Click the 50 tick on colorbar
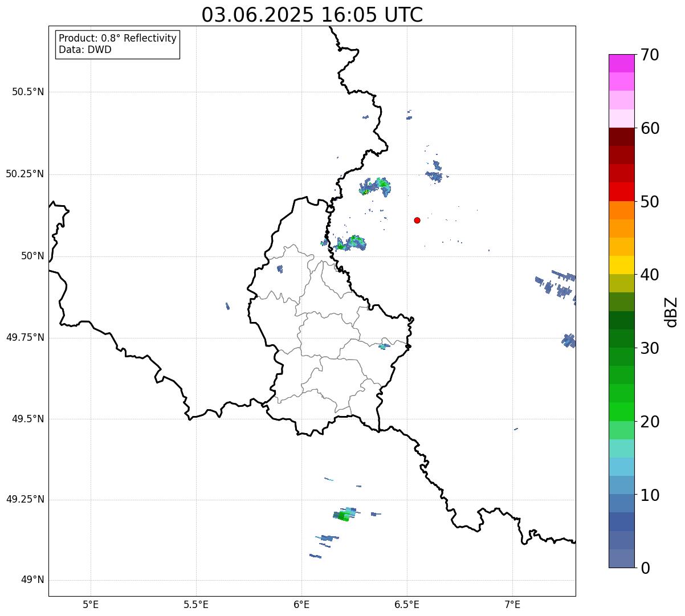 click(x=650, y=202)
